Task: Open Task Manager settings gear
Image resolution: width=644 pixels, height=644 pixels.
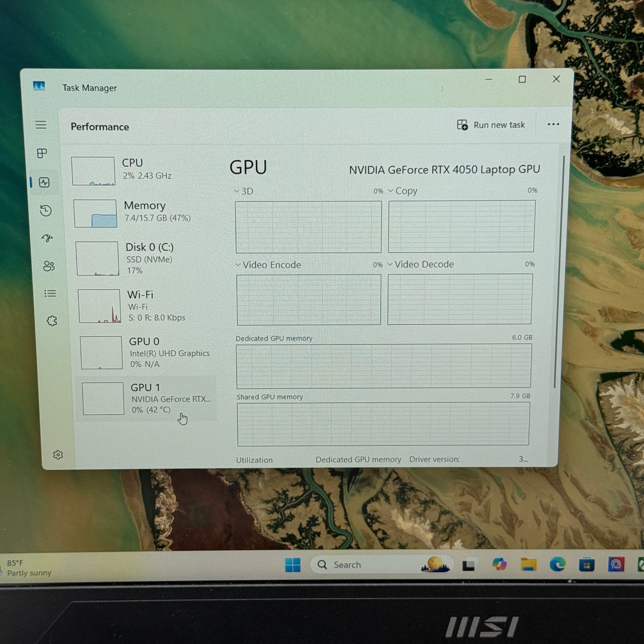Action: click(58, 455)
